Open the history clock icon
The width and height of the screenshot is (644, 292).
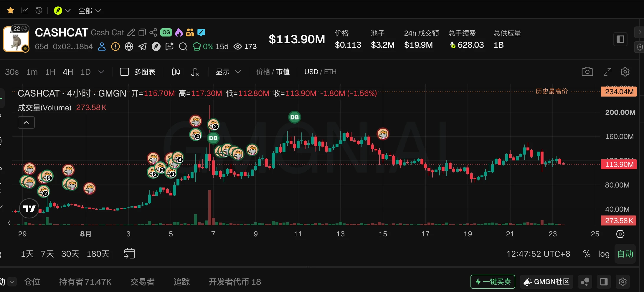point(39,11)
